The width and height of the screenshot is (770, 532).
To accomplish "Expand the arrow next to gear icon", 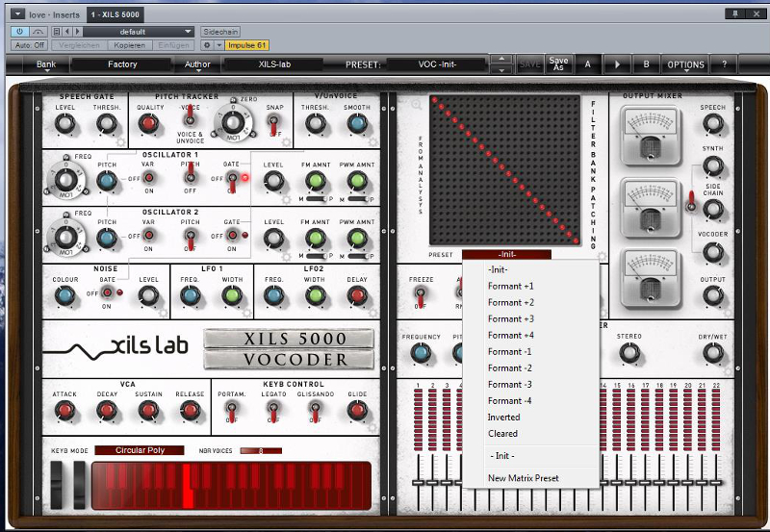I will (219, 45).
